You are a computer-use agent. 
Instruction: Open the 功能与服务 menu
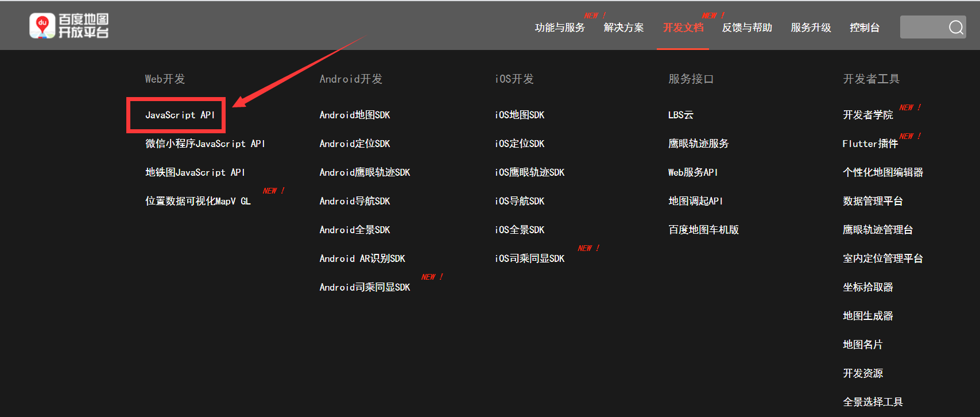click(x=560, y=28)
